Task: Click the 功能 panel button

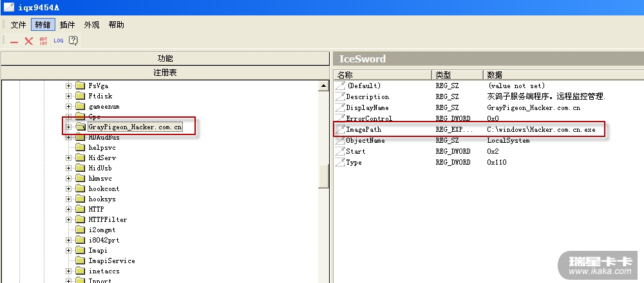Action: point(165,59)
